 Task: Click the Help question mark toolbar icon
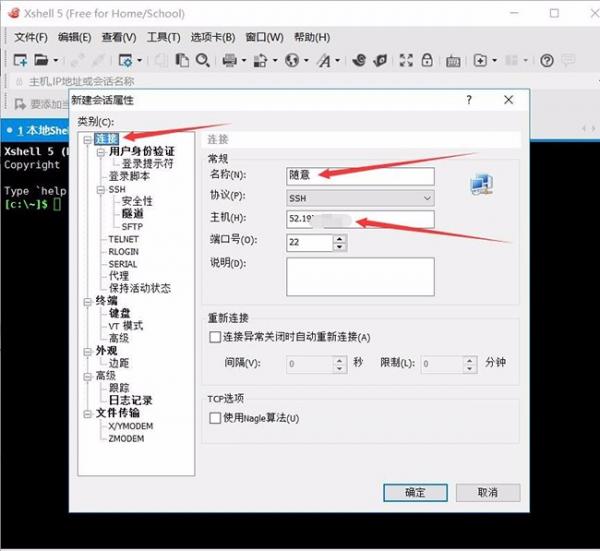click(x=547, y=60)
